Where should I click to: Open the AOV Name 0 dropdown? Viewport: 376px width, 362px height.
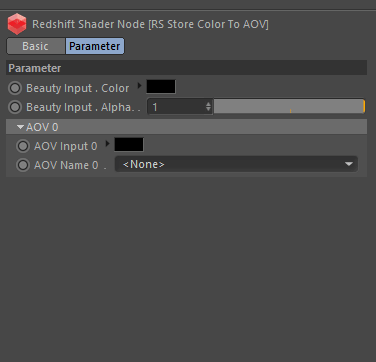pos(236,164)
